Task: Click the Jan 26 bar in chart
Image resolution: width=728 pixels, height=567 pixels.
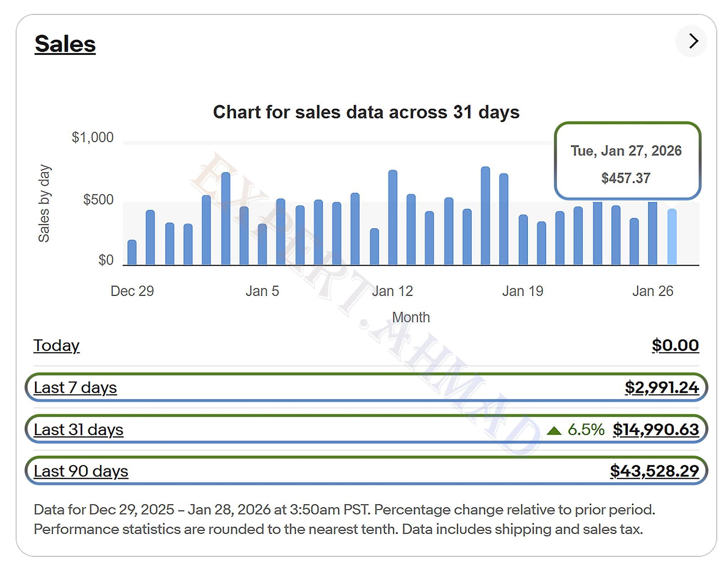Action: 652,234
